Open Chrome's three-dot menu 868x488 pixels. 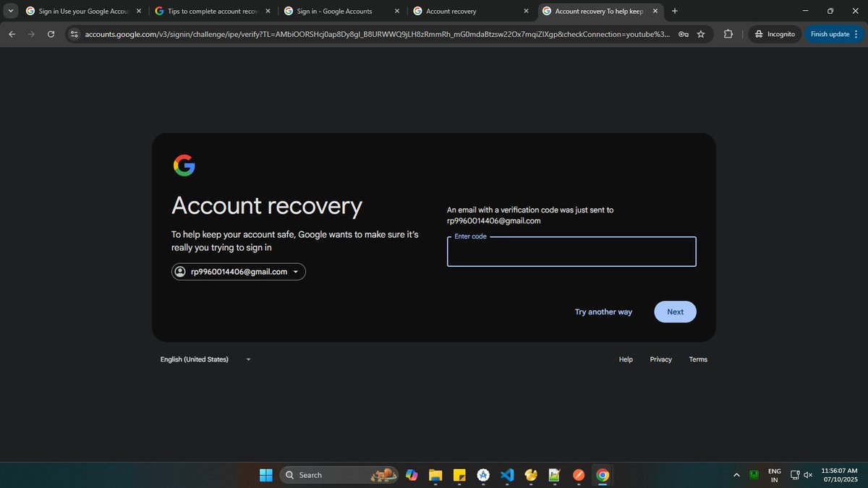point(856,34)
